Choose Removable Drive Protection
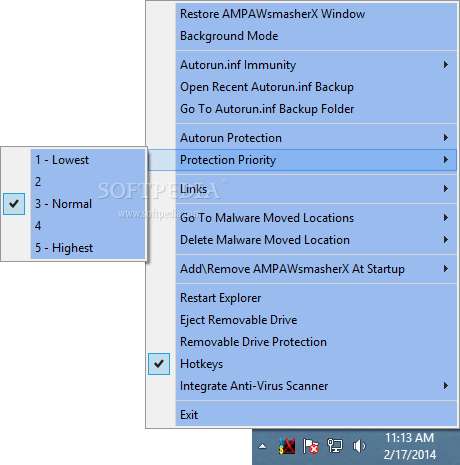The width and height of the screenshot is (460, 465). click(302, 342)
